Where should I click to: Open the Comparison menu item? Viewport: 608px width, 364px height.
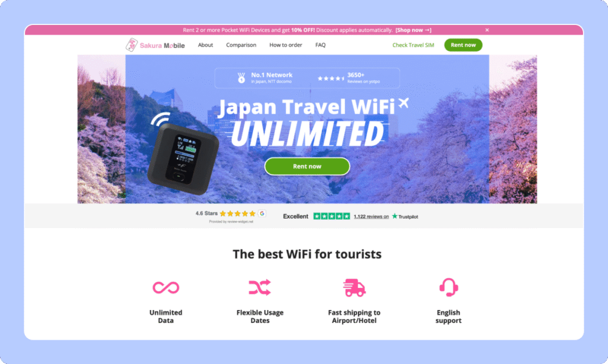point(241,45)
